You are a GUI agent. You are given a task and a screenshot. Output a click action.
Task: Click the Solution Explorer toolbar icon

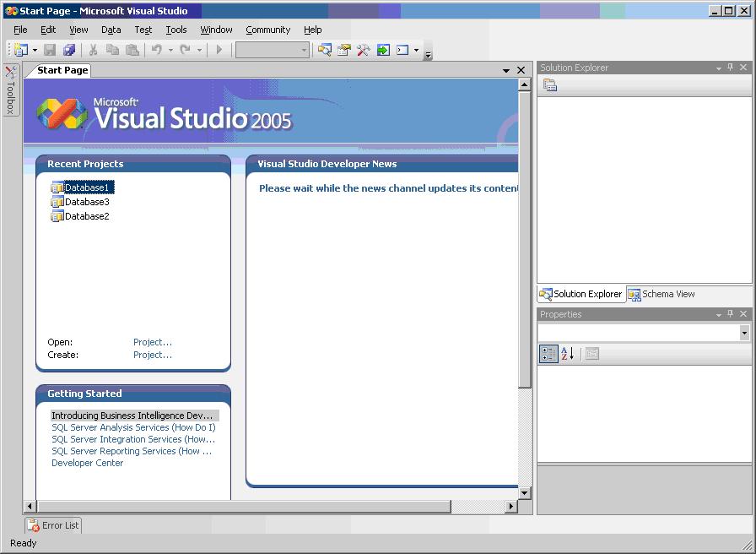point(325,50)
